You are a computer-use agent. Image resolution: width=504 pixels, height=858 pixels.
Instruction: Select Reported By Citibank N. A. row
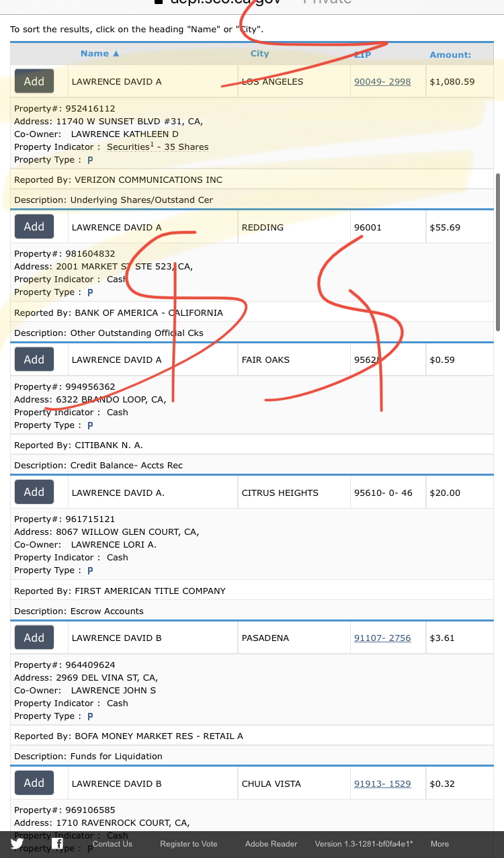point(252,445)
